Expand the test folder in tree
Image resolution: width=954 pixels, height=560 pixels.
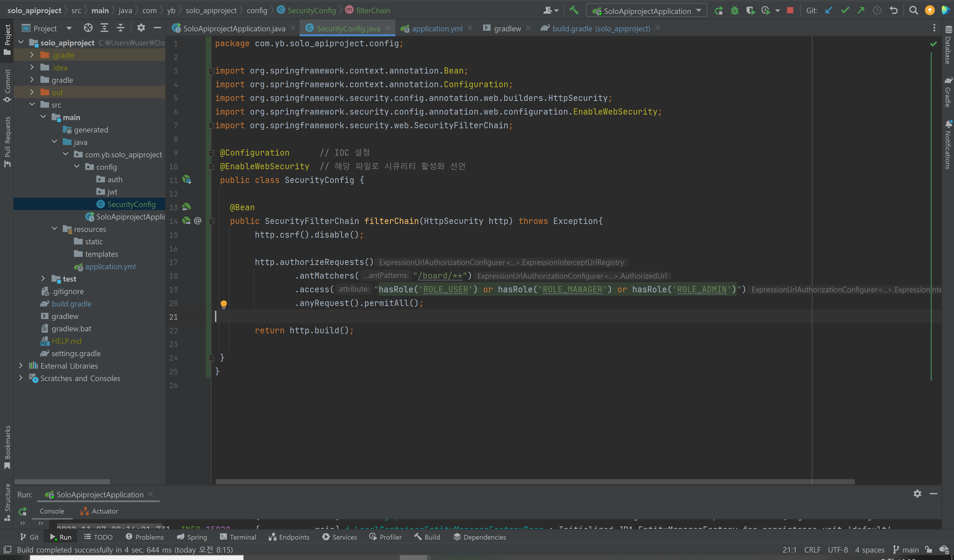[43, 278]
